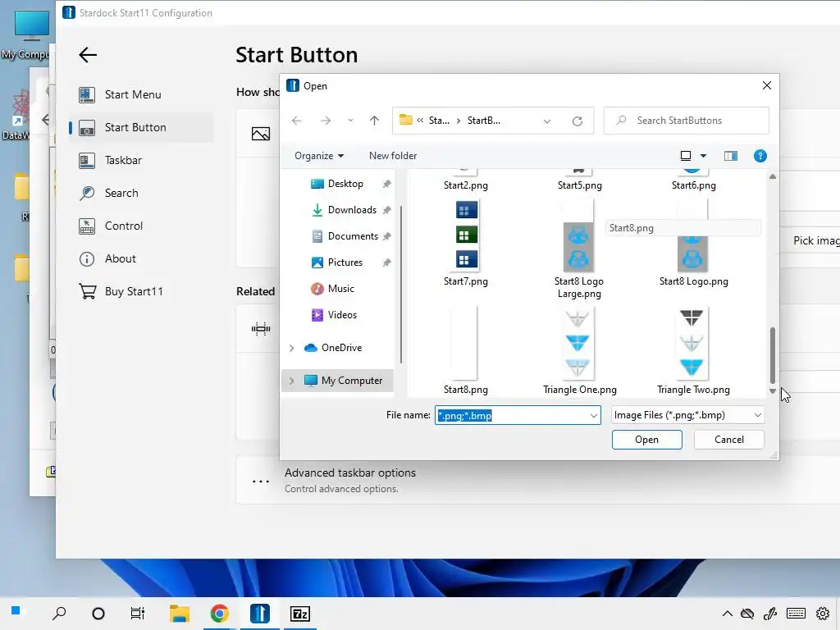
Task: Click the Search StartButtons field
Action: [x=687, y=121]
